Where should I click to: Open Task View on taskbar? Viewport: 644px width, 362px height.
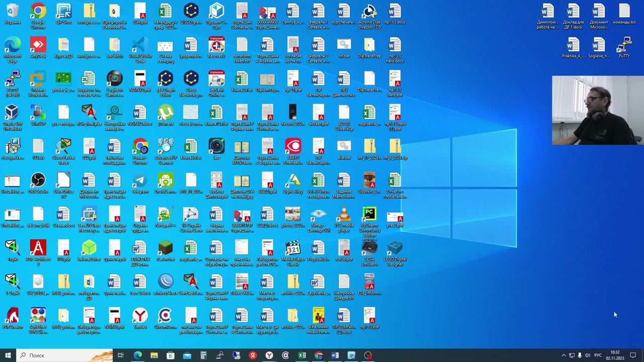(121, 355)
